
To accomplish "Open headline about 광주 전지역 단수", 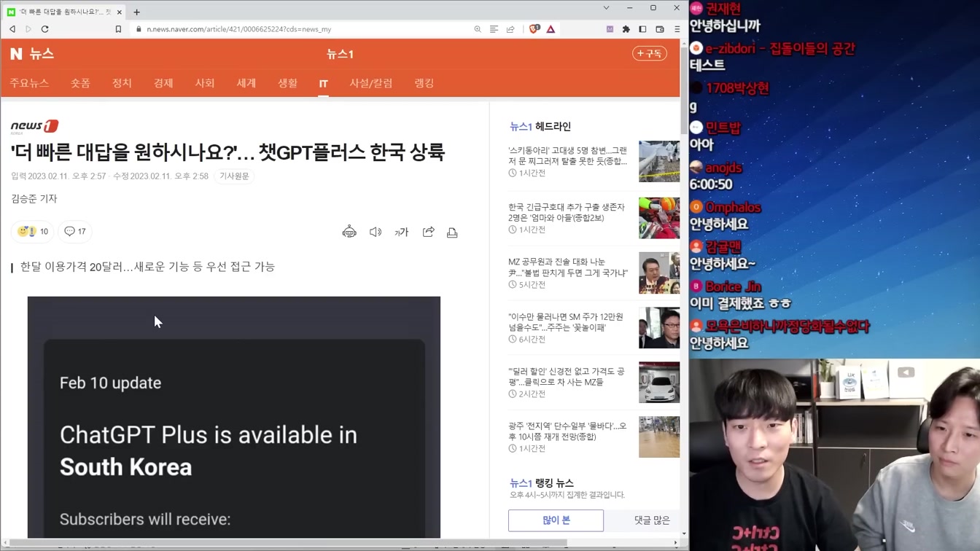I will pyautogui.click(x=567, y=431).
